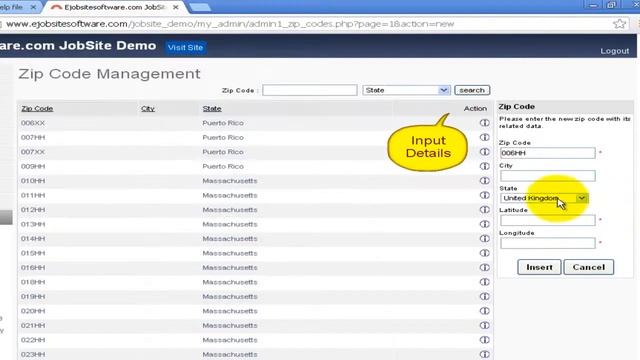Click the Visit Site button
This screenshot has height=360, width=640.
pyautogui.click(x=185, y=47)
